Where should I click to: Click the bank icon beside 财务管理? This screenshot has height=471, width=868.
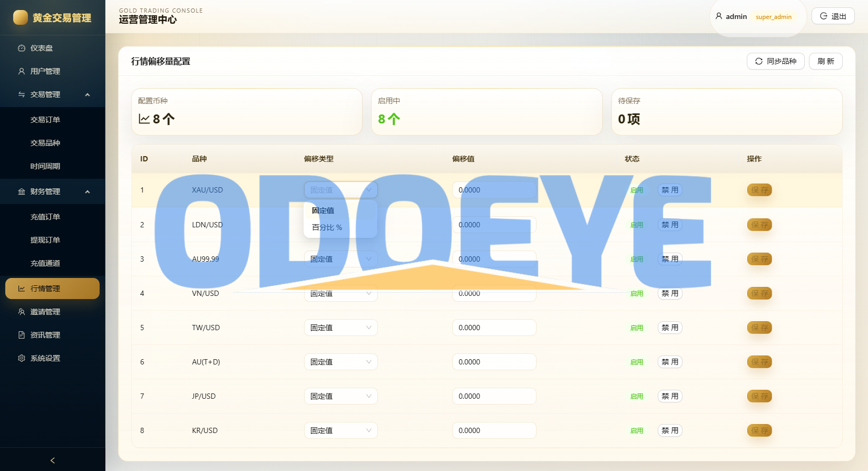[22, 191]
